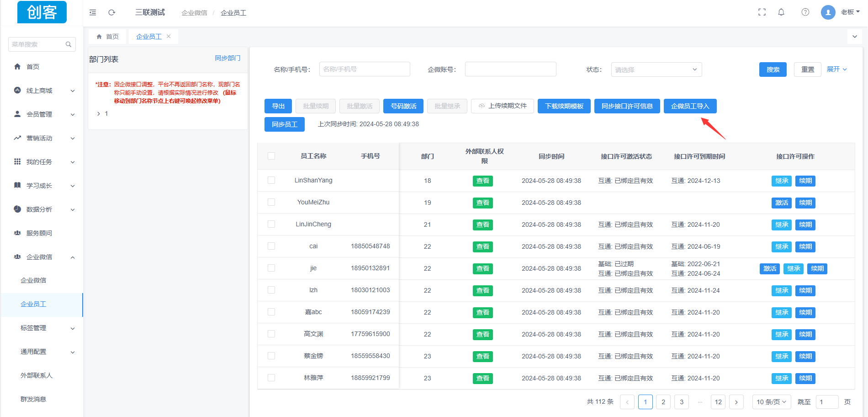The image size is (868, 417).
Task: Select the LinShanYang row checkbox
Action: coord(271,181)
